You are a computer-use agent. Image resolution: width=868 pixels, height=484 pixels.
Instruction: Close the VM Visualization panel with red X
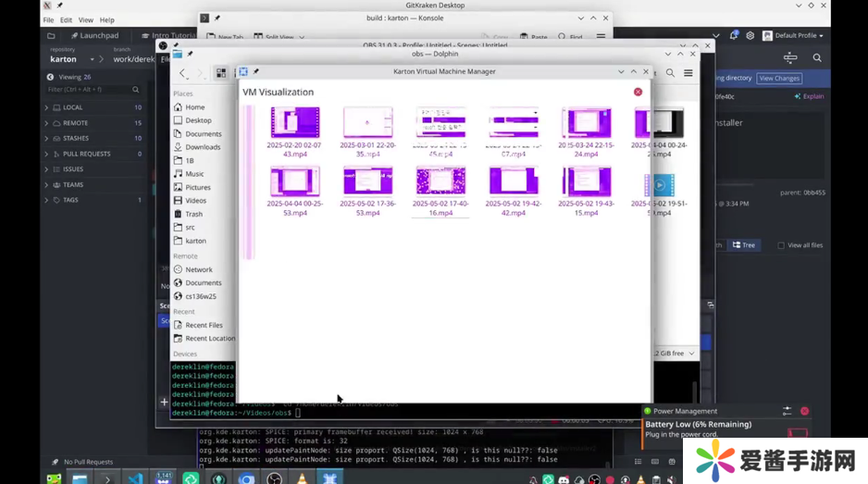pyautogui.click(x=638, y=92)
